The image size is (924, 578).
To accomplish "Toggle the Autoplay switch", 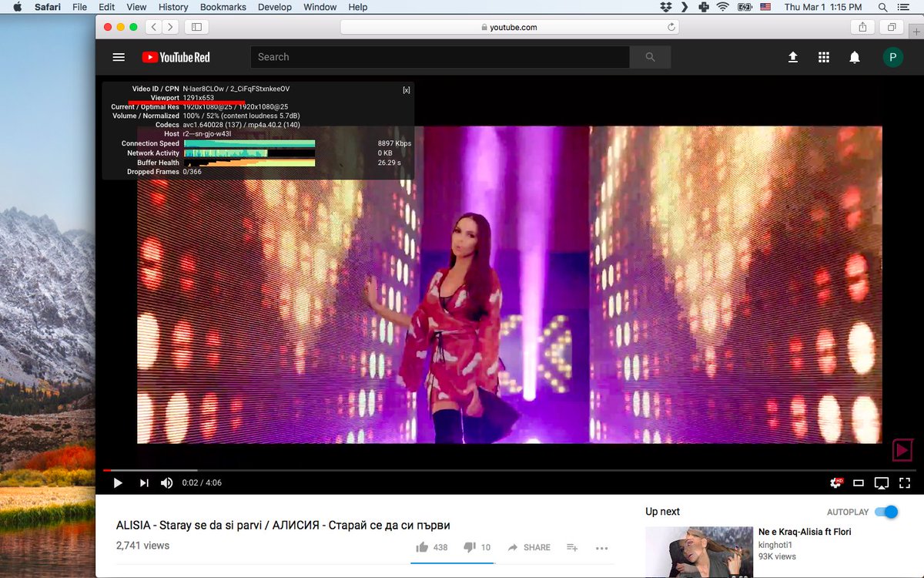I will click(886, 512).
